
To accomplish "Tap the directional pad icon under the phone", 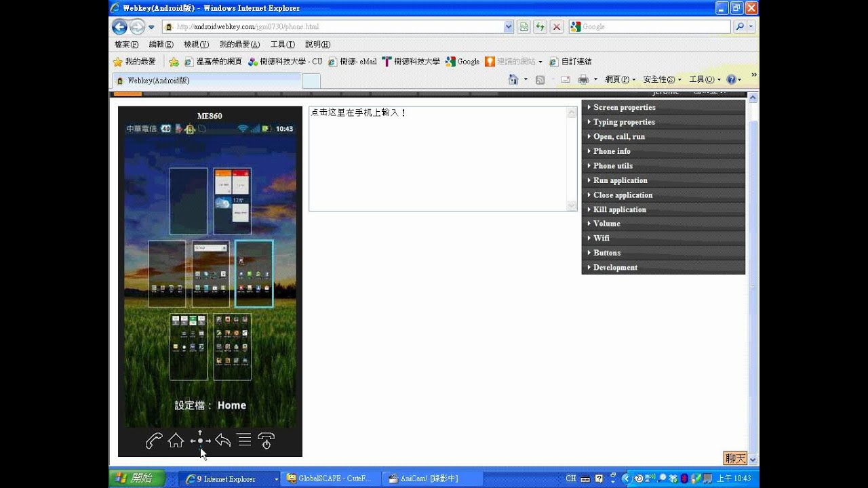I will click(200, 441).
